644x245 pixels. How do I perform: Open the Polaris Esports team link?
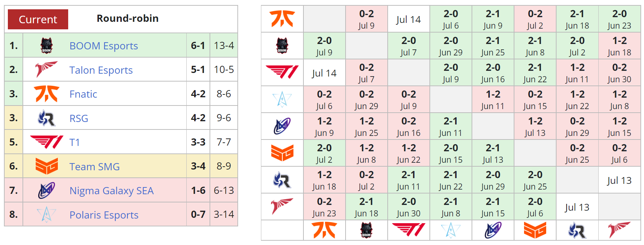coord(104,215)
